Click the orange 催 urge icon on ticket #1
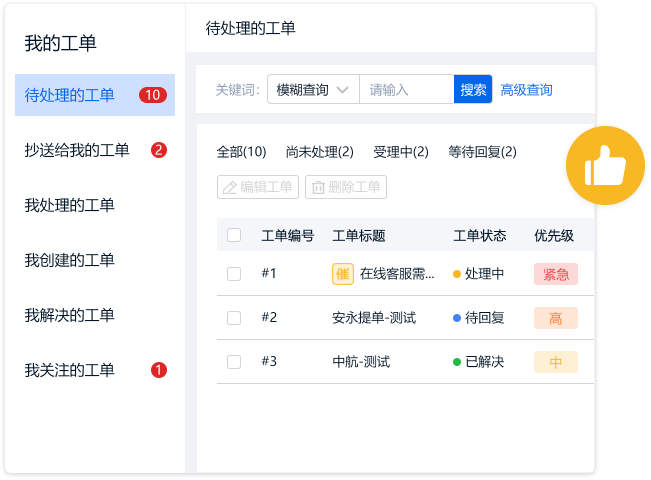 click(x=343, y=274)
